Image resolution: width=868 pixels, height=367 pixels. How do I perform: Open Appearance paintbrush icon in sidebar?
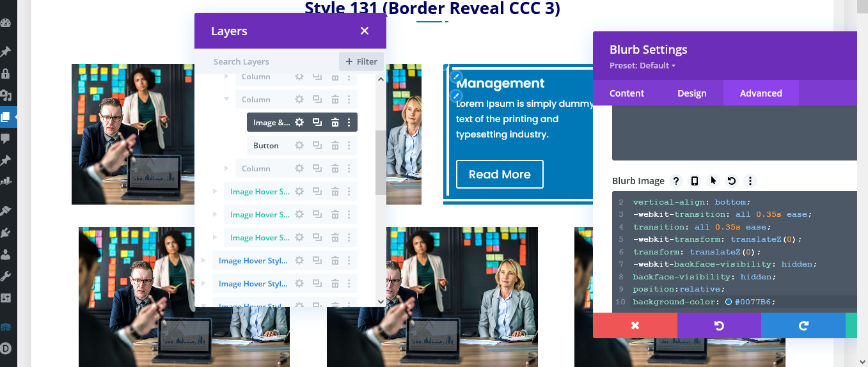tap(6, 210)
